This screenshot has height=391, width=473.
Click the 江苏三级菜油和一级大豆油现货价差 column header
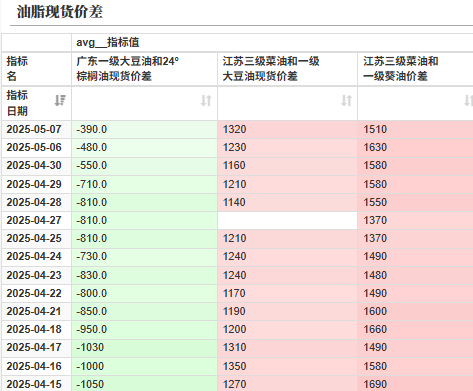(287, 69)
